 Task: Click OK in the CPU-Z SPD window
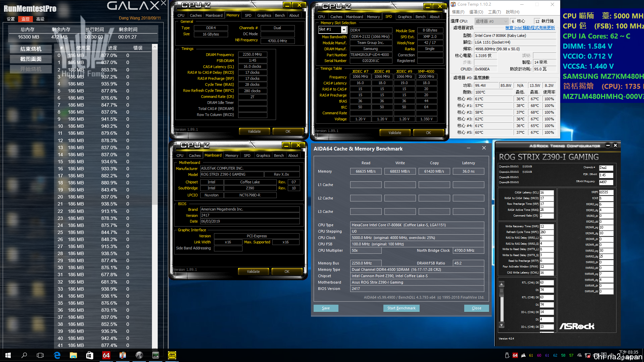428,133
